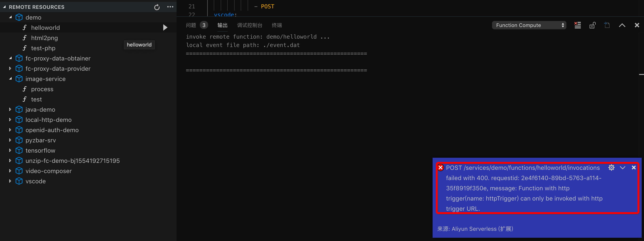Click the function icon beside html2png
Viewport: 644px width, 241px height.
click(25, 38)
